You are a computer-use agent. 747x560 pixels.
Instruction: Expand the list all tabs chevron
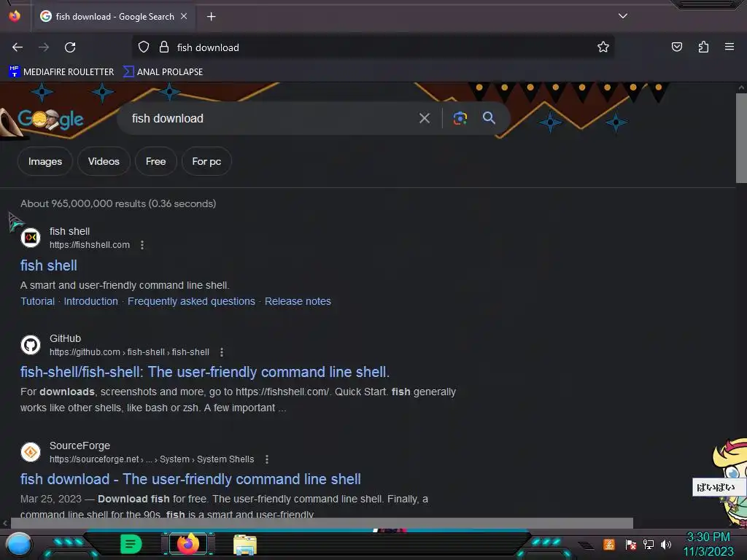pos(623,16)
